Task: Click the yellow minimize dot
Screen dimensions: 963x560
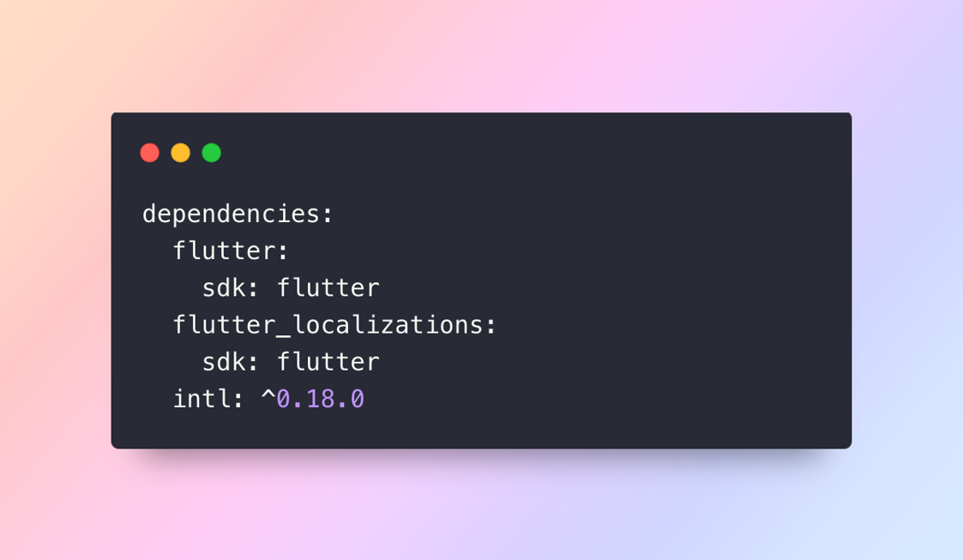Action: click(x=181, y=153)
